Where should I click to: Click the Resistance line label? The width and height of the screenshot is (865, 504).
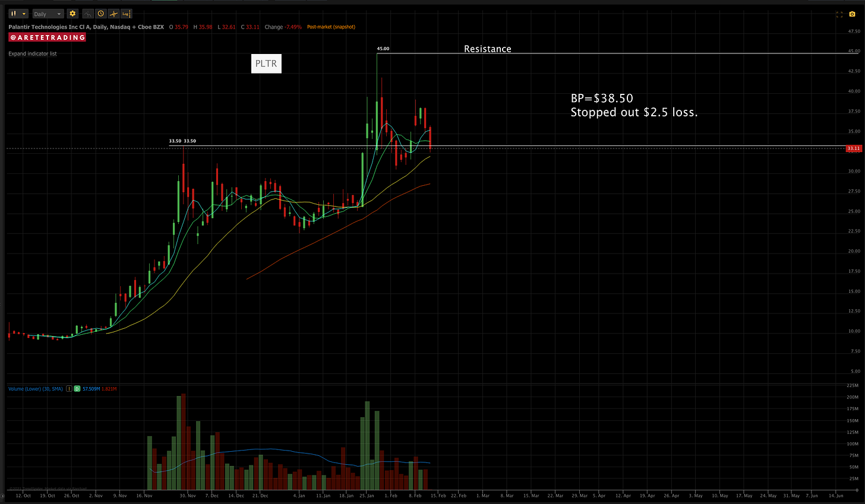pos(488,49)
